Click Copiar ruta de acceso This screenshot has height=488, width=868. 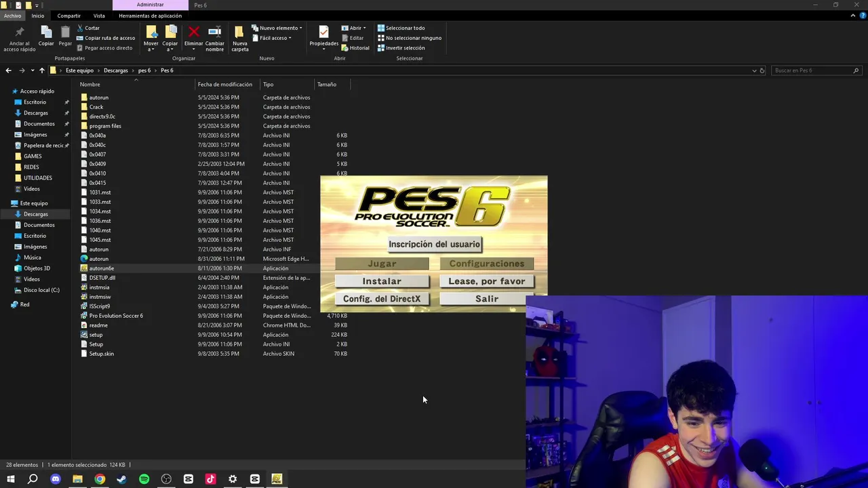[x=106, y=38]
